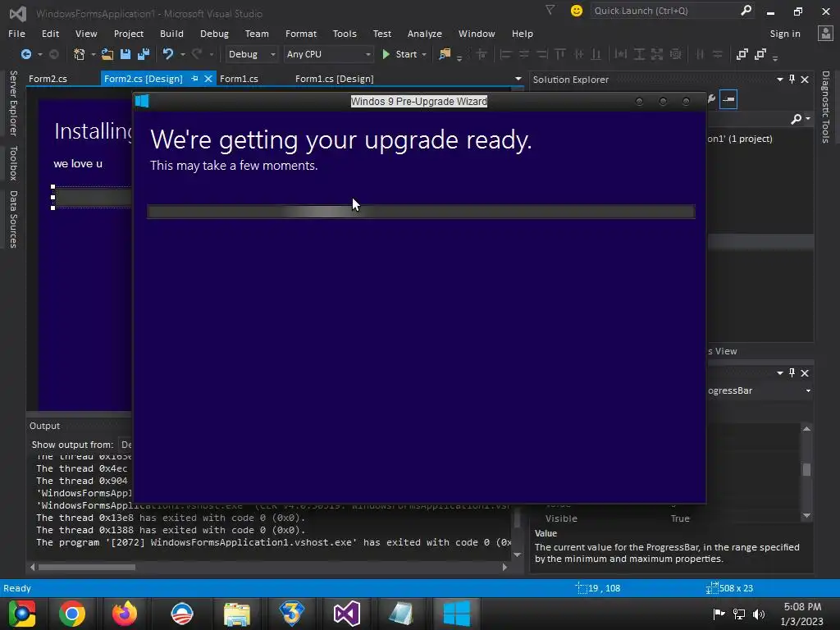Click the Navigate Backward arrow icon

[25, 54]
